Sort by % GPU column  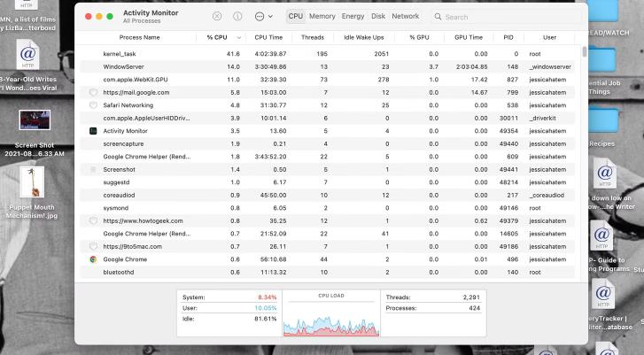pos(419,37)
